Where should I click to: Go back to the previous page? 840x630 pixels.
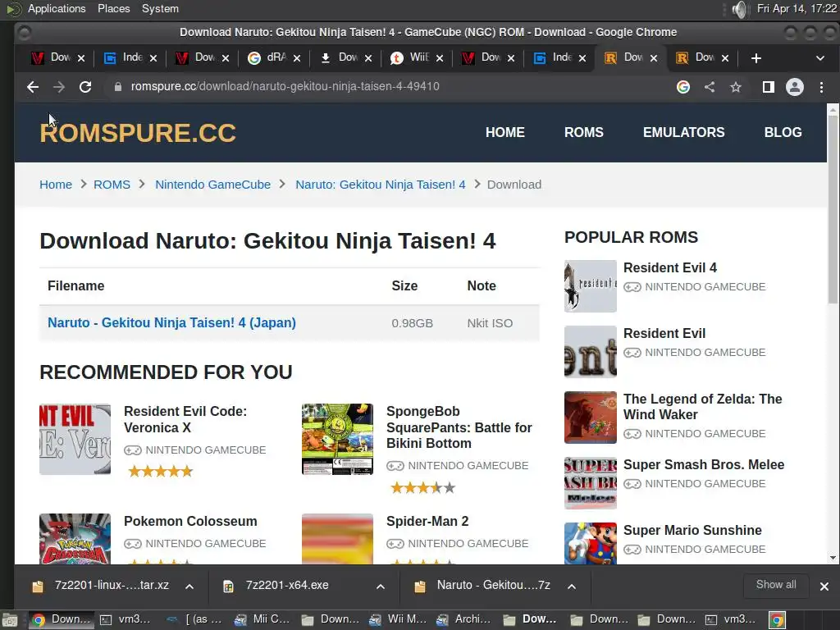(33, 87)
